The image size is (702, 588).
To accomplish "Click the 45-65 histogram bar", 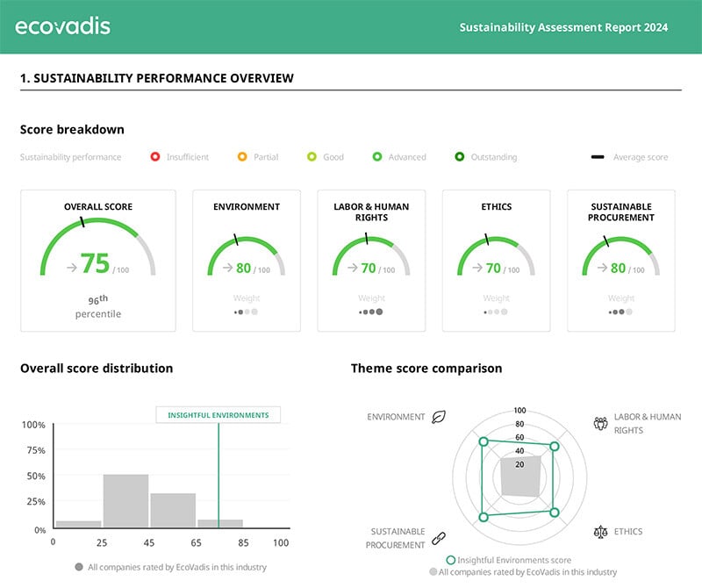I will pyautogui.click(x=173, y=510).
